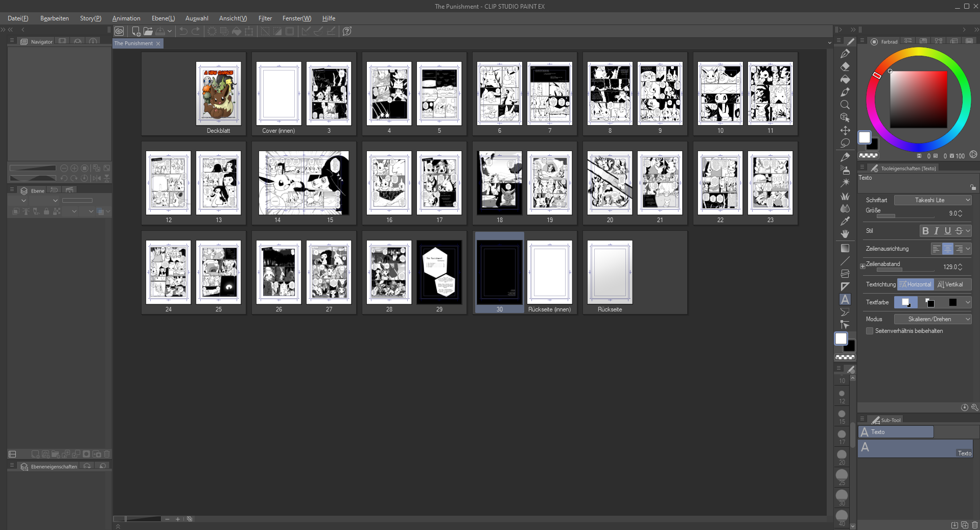Viewport: 980px width, 530px height.
Task: Open a file with the folder icon
Action: coord(148,31)
